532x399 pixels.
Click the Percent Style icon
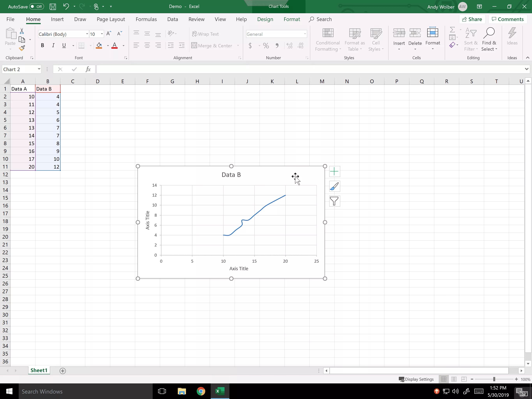point(266,45)
